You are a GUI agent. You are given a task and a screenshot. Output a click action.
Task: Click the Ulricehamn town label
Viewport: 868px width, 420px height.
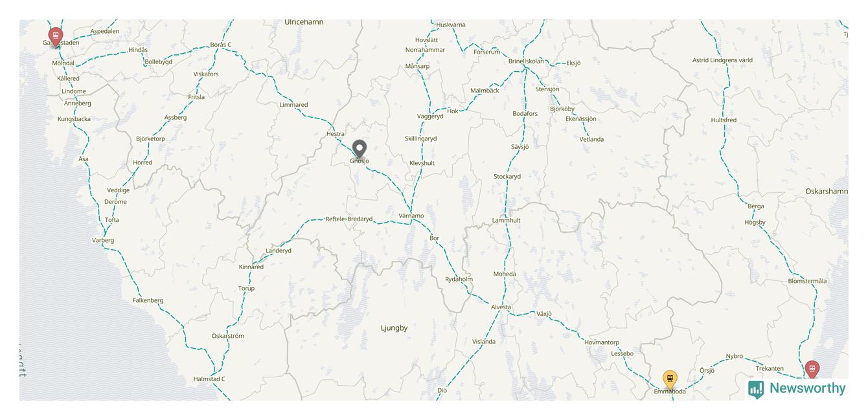pos(304,22)
